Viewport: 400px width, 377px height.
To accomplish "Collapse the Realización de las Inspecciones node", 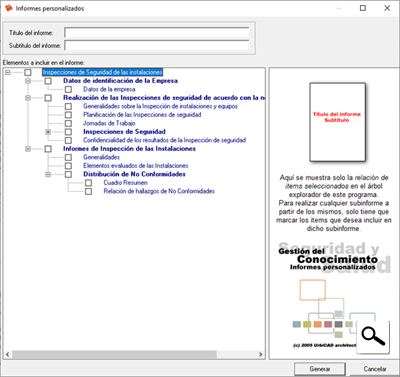I will pyautogui.click(x=28, y=98).
